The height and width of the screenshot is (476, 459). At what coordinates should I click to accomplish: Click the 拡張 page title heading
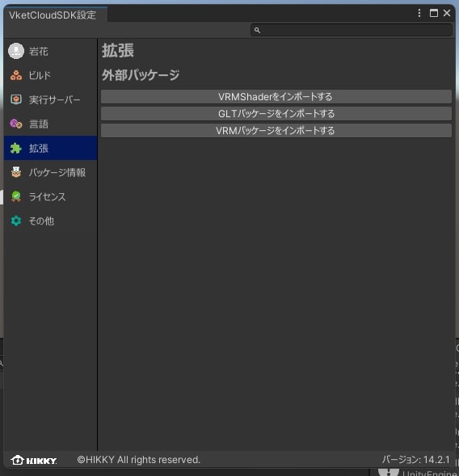tap(118, 50)
